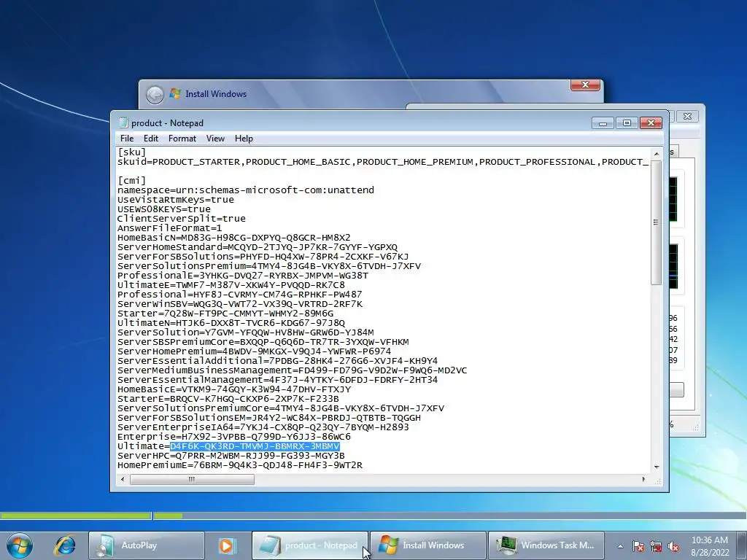Click the HomeBasicN key line
747x560 pixels.
tap(234, 238)
